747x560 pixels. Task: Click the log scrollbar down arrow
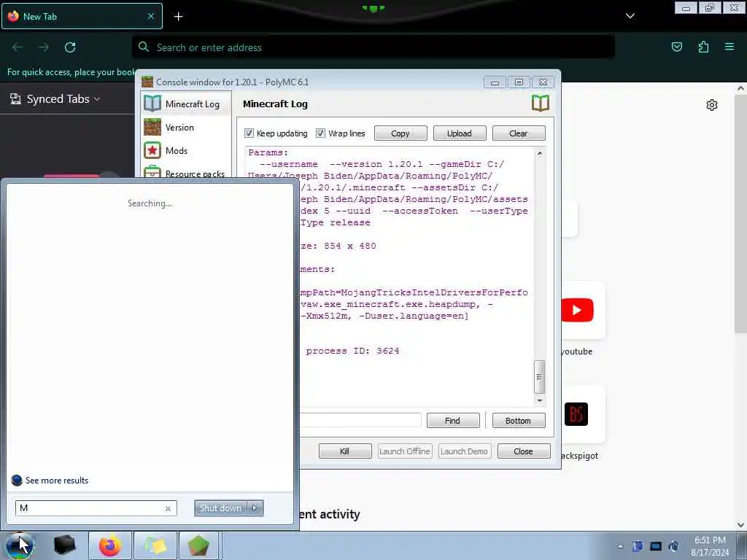[x=539, y=400]
